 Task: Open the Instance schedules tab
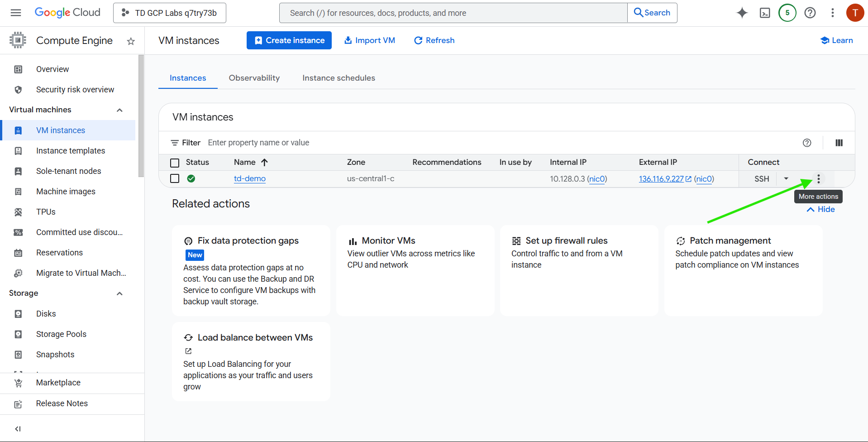coord(339,78)
